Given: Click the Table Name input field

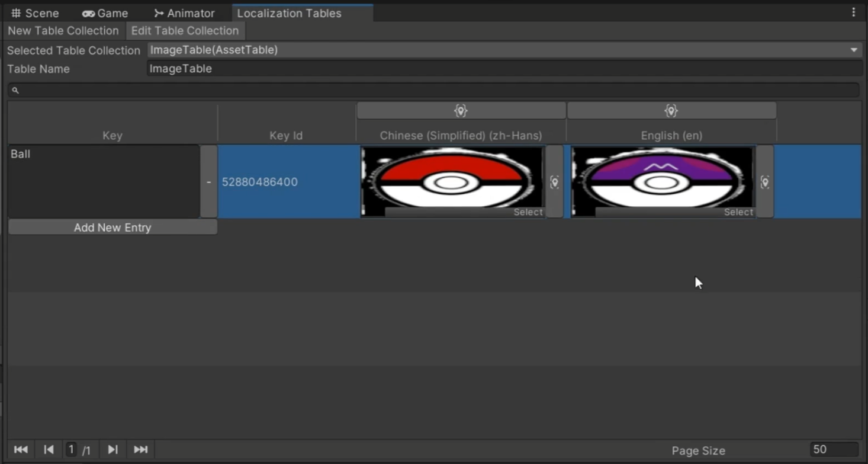Looking at the screenshot, I should coord(504,69).
